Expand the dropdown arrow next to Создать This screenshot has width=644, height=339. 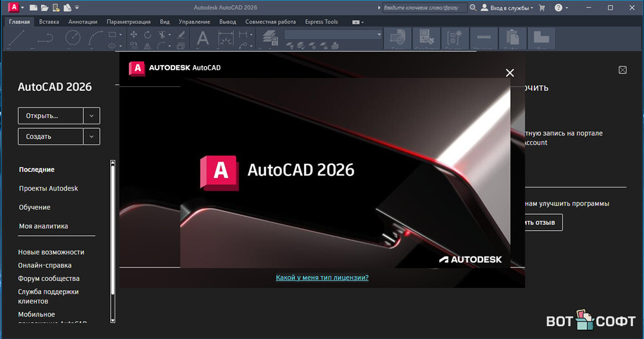[x=92, y=137]
